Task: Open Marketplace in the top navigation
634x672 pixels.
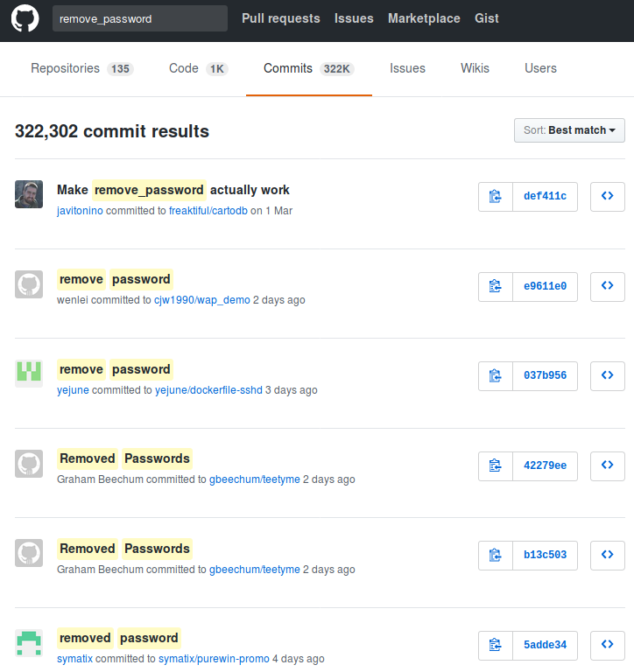Action: (424, 18)
